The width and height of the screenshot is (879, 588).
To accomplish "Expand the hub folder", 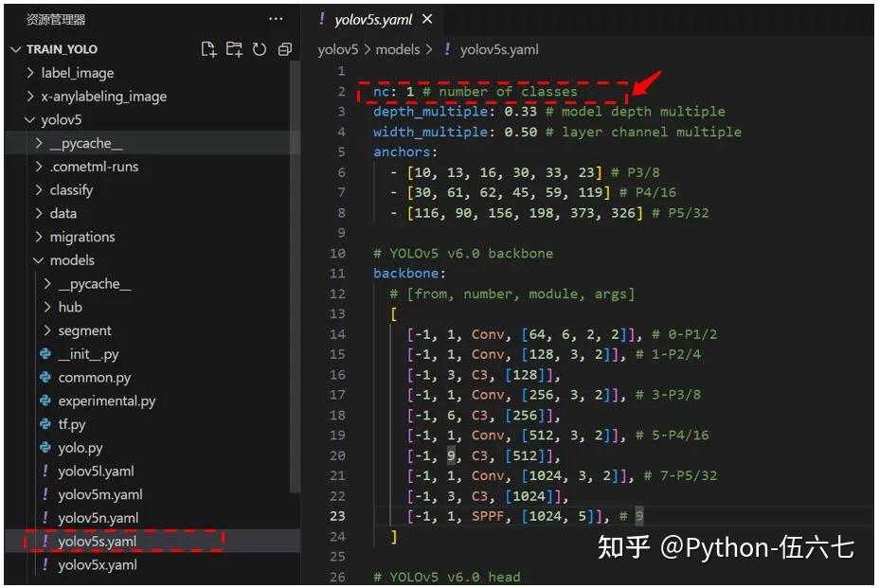I will (x=47, y=307).
